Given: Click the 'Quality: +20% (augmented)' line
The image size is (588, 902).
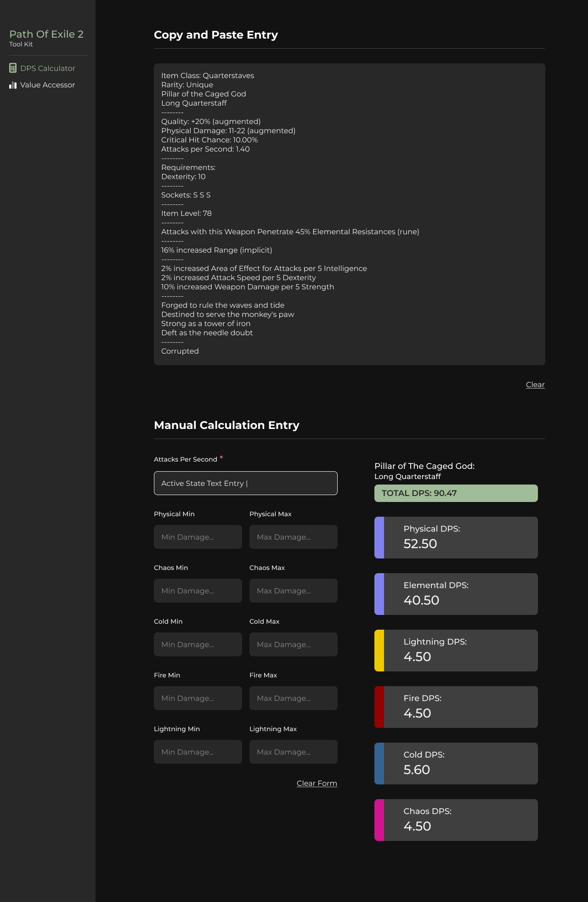Looking at the screenshot, I should tap(211, 121).
